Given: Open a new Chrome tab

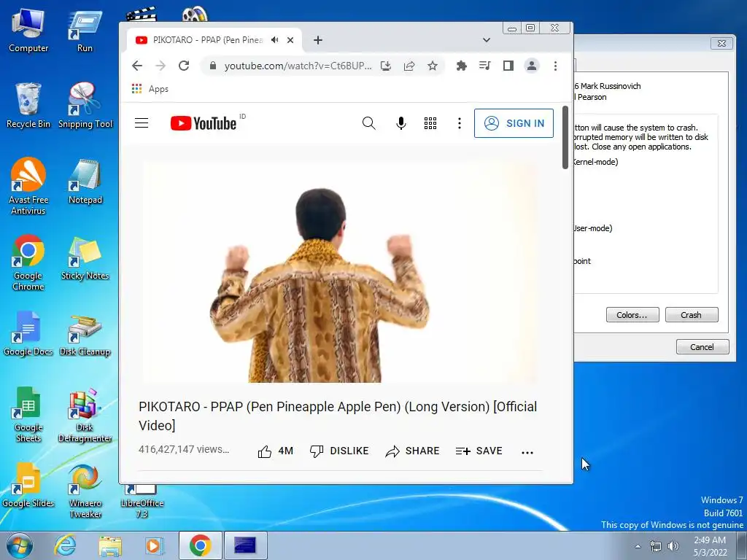Looking at the screenshot, I should point(318,41).
